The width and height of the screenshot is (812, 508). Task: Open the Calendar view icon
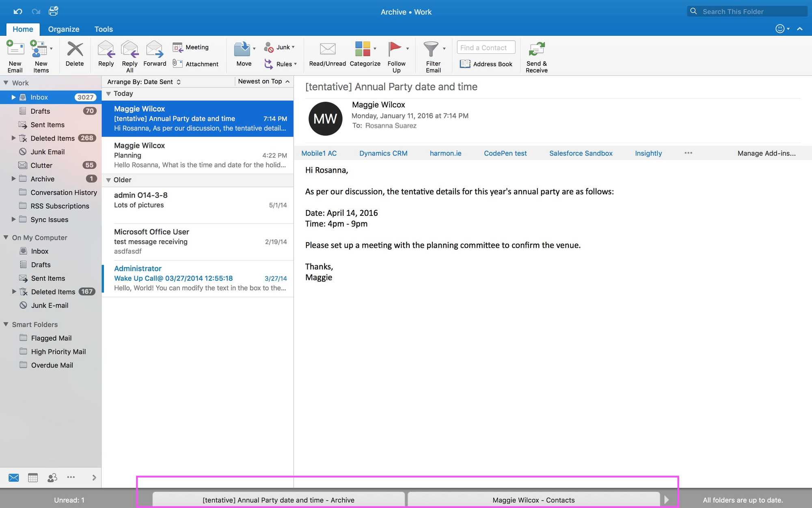click(x=32, y=478)
